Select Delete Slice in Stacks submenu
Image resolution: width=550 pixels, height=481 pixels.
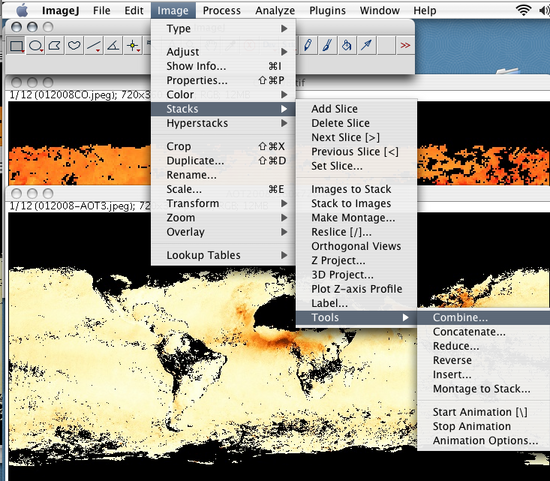356,123
